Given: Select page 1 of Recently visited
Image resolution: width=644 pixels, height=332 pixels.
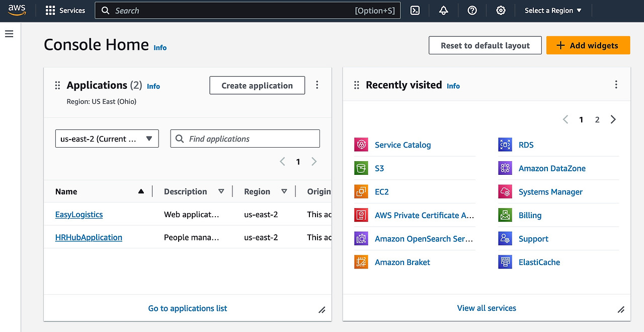Looking at the screenshot, I should 581,119.
